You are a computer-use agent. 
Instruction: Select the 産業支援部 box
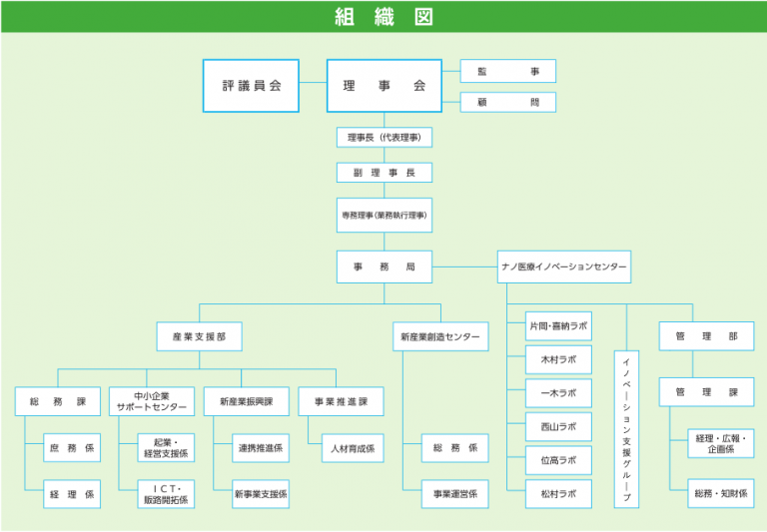[x=199, y=336]
